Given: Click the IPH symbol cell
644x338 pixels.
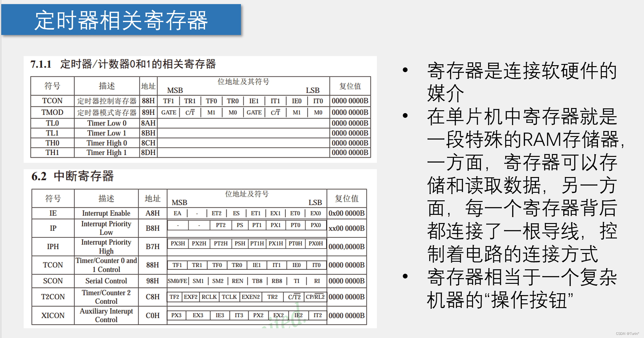Looking at the screenshot, I should tap(53, 247).
